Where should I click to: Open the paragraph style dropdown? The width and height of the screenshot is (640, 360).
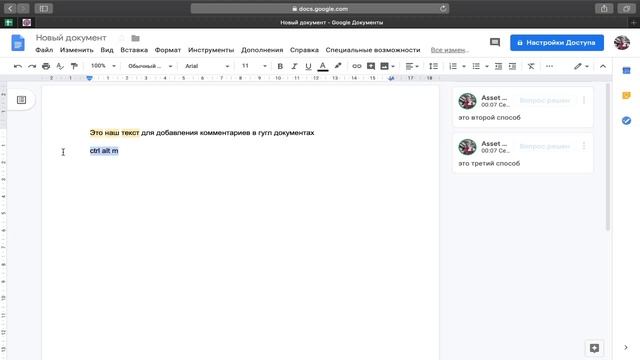click(x=150, y=66)
